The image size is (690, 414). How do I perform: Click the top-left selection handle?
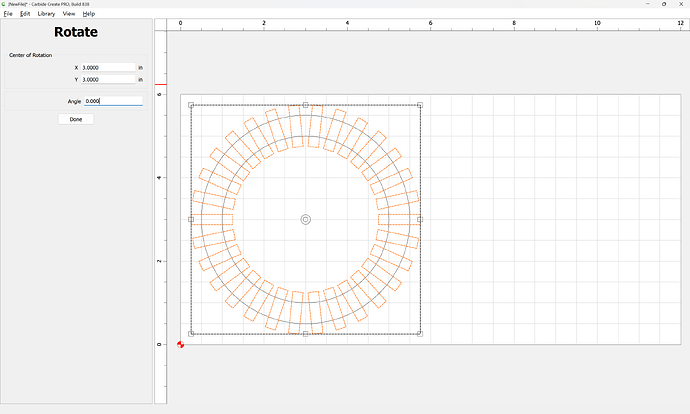pyautogui.click(x=191, y=105)
